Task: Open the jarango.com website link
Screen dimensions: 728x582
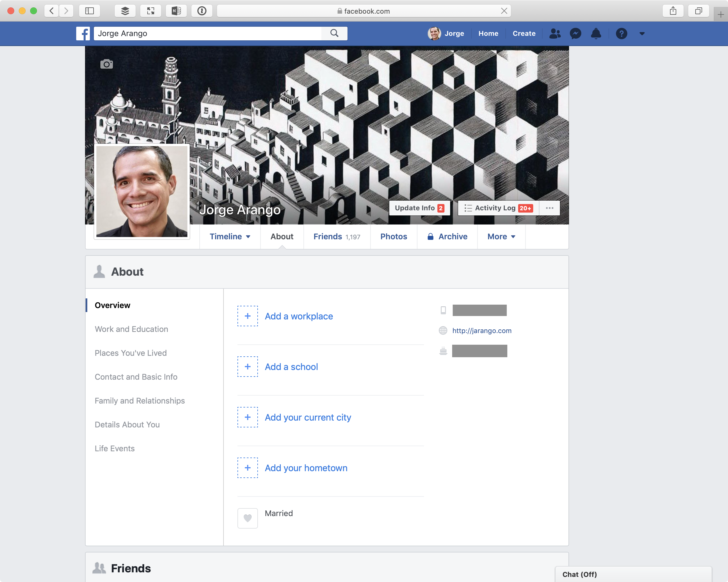Action: (x=482, y=331)
